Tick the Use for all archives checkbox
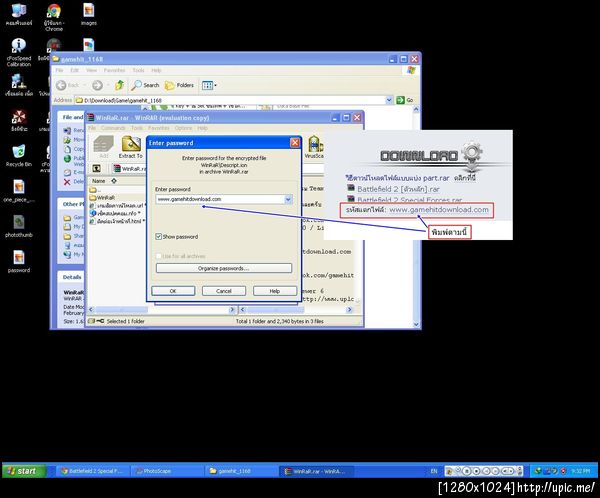Screen dimensions: 600x498 158,256
